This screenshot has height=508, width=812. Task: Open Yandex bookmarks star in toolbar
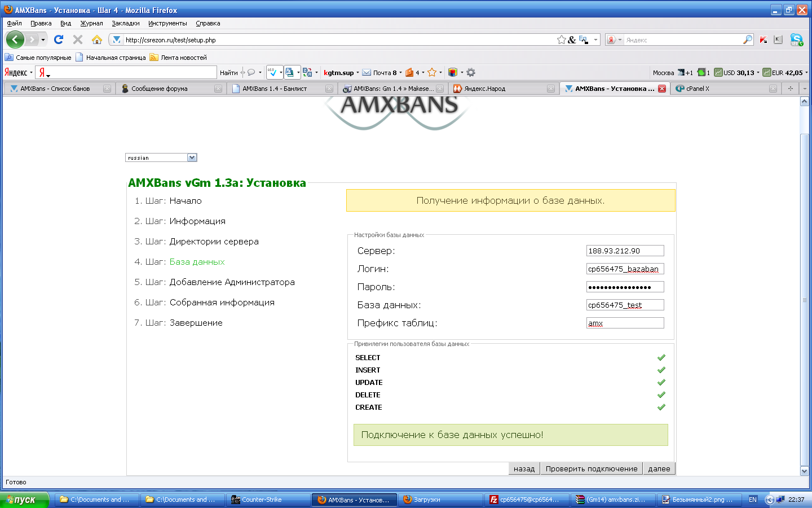click(432, 72)
